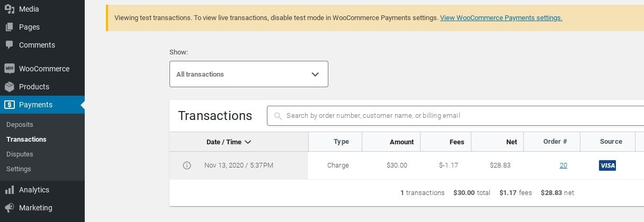Open the Deposits submenu item
The width and height of the screenshot is (644, 222).
click(20, 125)
